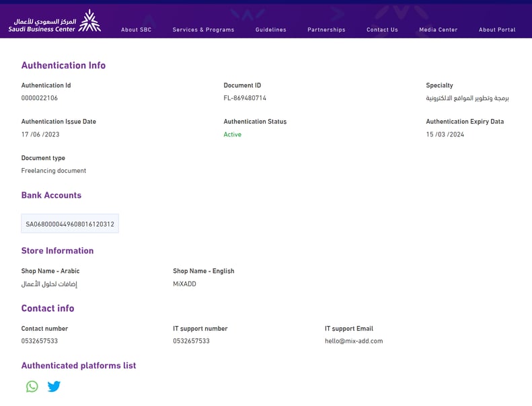Click the Contact number value 0532657533

pyautogui.click(x=40, y=341)
